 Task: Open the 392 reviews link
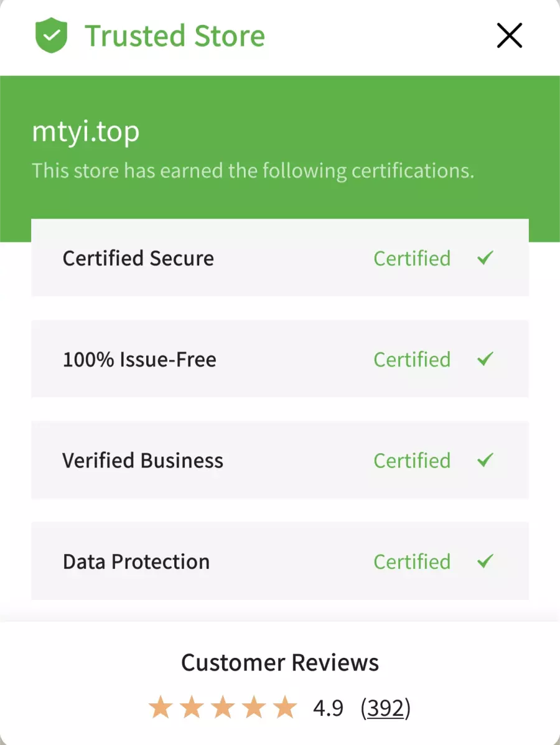point(386,708)
